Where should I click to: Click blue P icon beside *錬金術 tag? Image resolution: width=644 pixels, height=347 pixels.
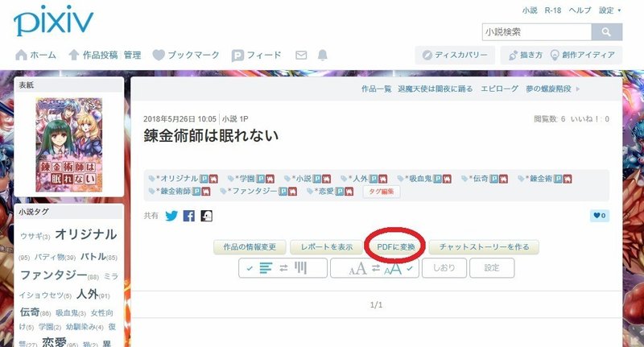(x=558, y=179)
